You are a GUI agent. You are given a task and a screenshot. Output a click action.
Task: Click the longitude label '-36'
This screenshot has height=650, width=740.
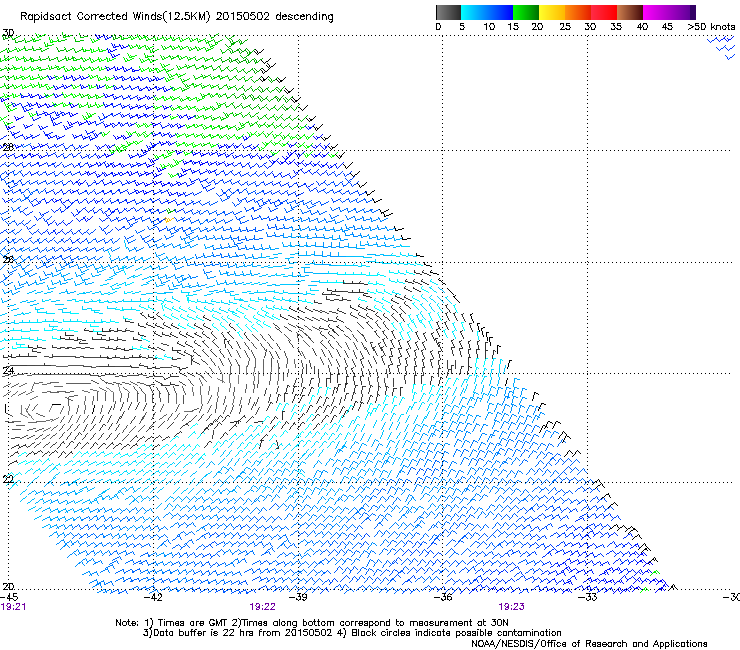(x=443, y=597)
